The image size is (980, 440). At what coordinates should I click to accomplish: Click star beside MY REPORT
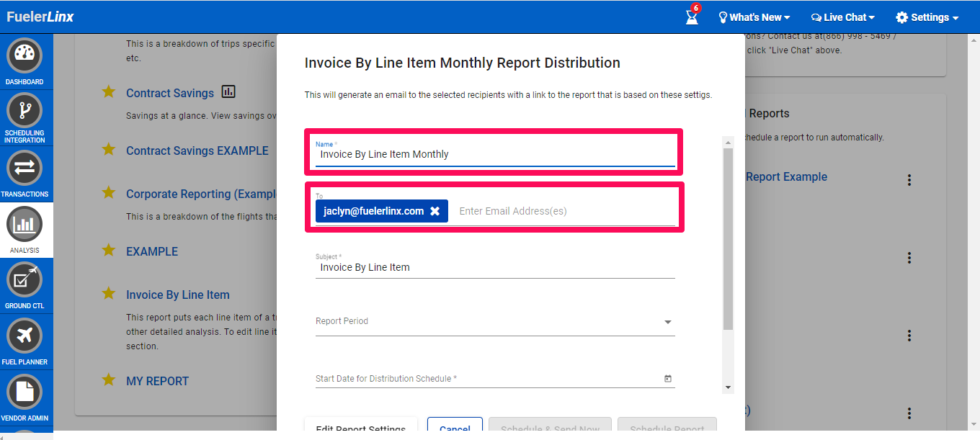tap(109, 380)
